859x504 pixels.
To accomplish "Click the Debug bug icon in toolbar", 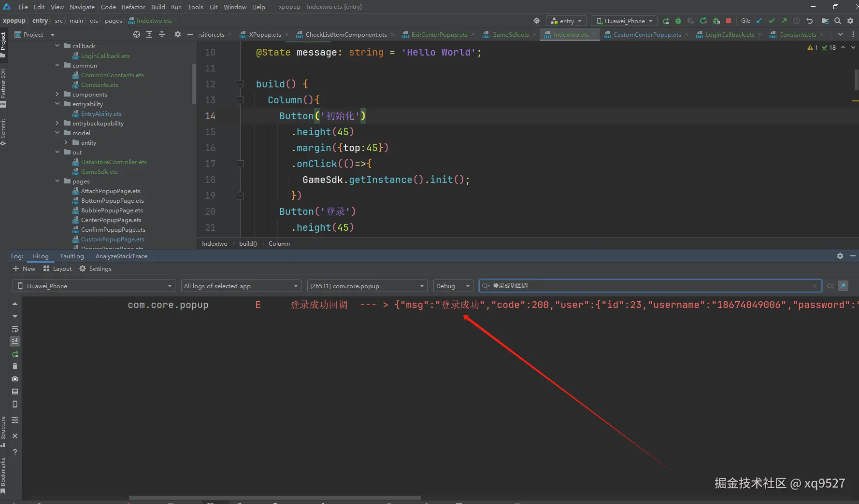I will [678, 21].
